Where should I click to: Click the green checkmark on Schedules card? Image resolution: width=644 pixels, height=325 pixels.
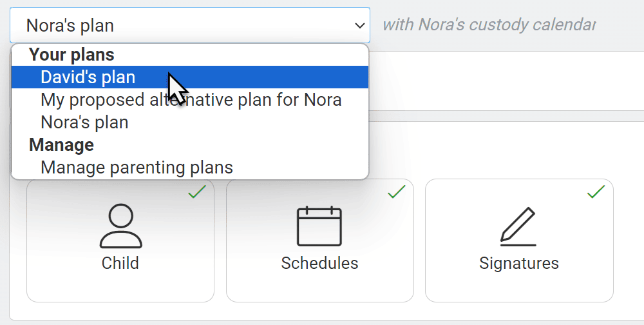[397, 192]
